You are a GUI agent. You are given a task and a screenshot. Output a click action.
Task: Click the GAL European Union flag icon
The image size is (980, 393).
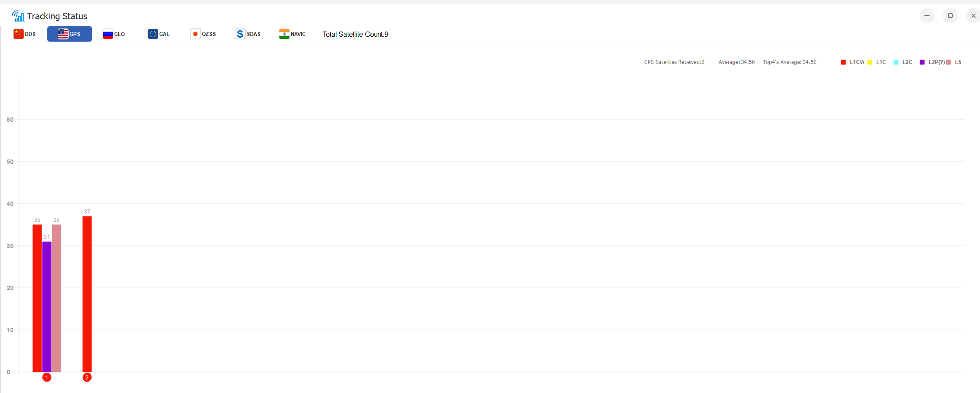(x=153, y=34)
